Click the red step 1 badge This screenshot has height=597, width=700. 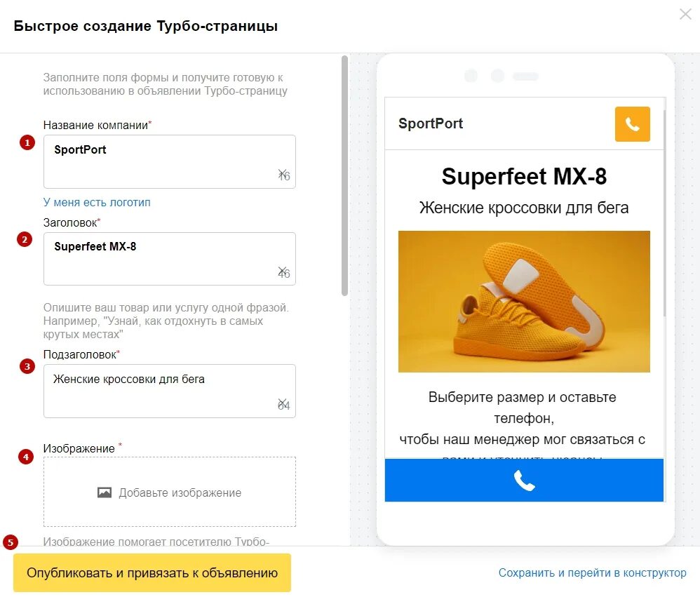[x=27, y=143]
